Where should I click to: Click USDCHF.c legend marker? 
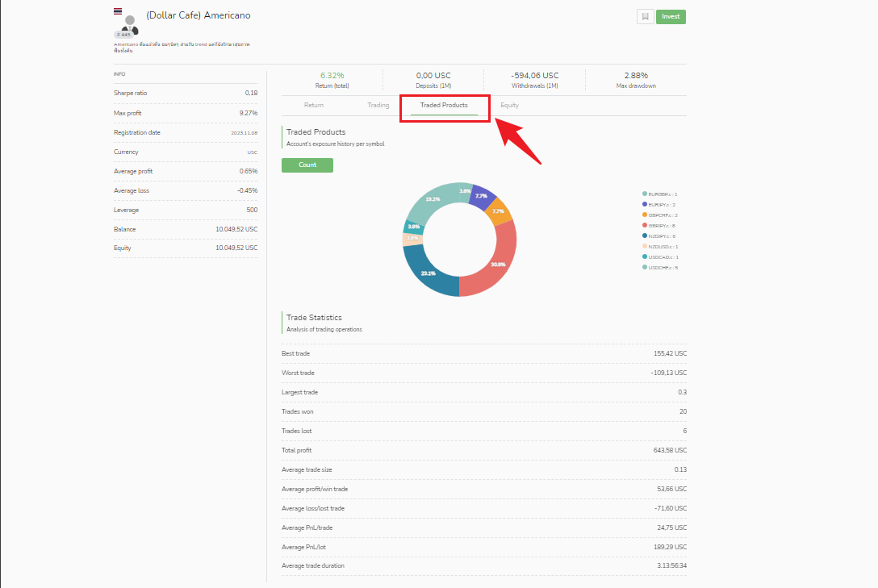point(645,268)
